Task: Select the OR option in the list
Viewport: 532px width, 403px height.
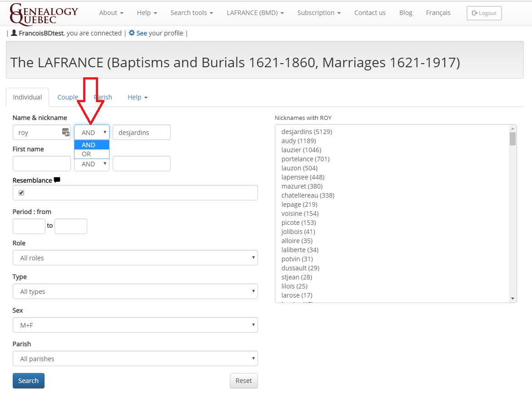Action: click(92, 154)
